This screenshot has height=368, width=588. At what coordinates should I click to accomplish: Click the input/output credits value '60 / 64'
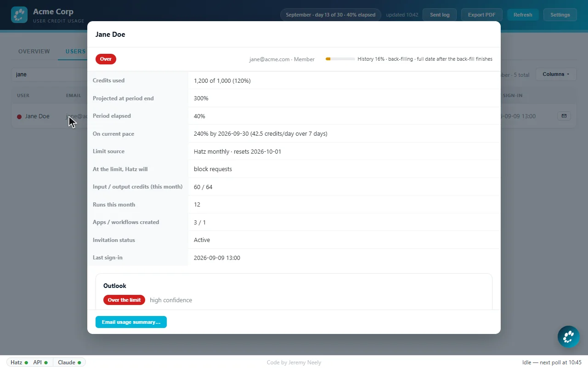pos(203,187)
